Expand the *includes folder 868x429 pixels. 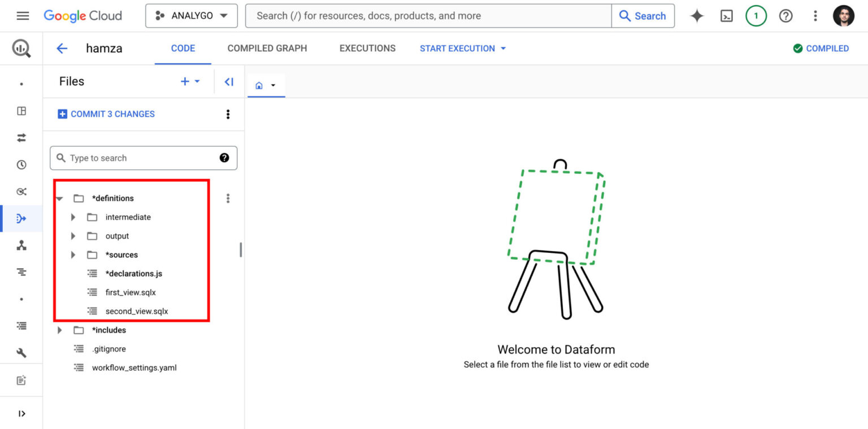point(60,330)
